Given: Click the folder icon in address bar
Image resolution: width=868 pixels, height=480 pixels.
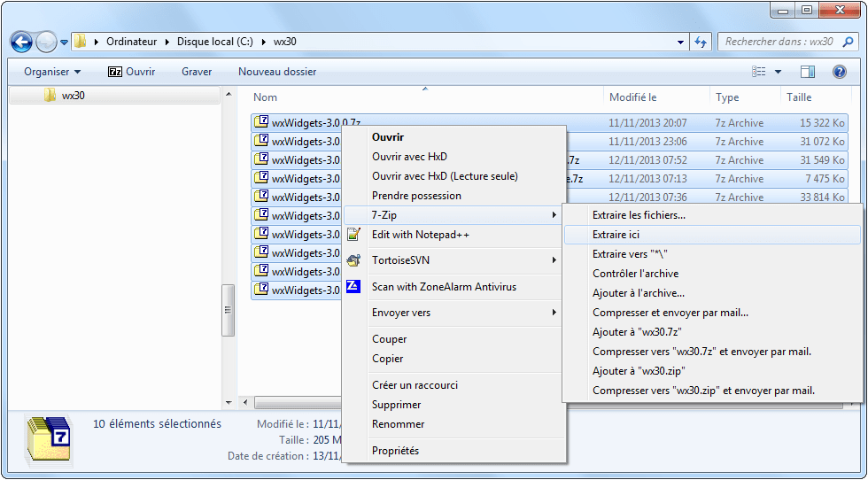Looking at the screenshot, I should tap(81, 42).
